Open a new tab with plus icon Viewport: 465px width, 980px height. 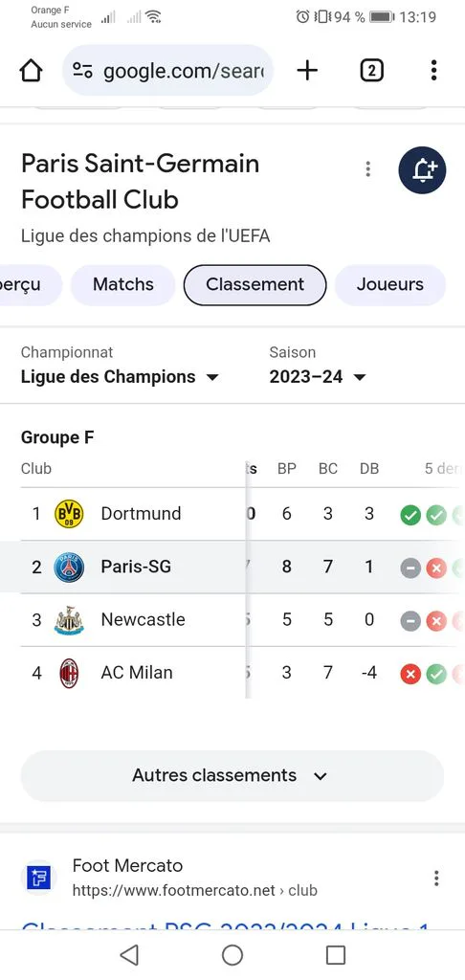[x=307, y=71]
